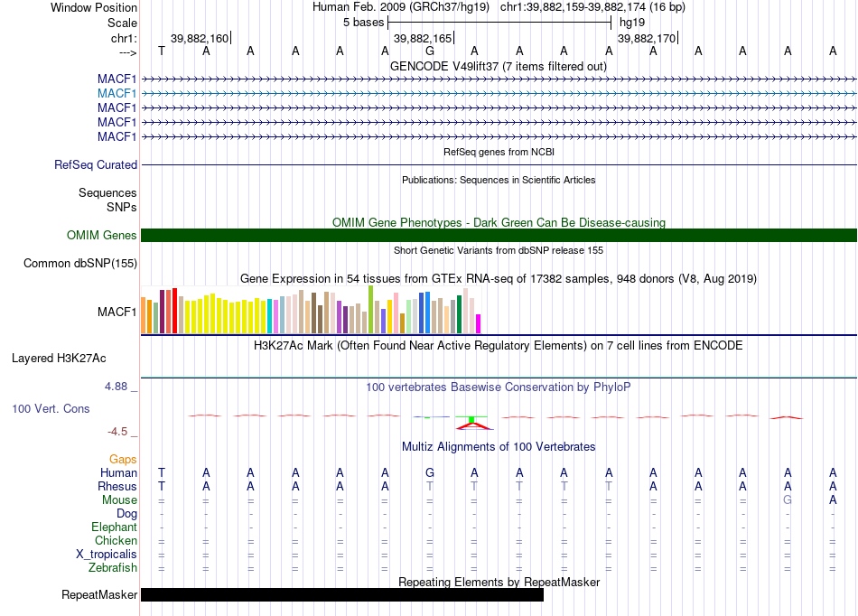Select the Chicken alignment row label
The image size is (858, 616).
click(116, 540)
